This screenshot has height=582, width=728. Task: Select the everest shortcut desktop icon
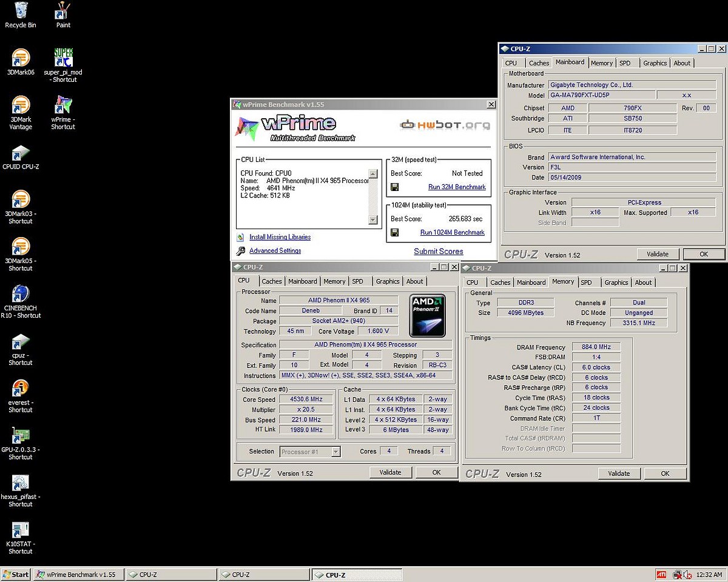pyautogui.click(x=21, y=388)
